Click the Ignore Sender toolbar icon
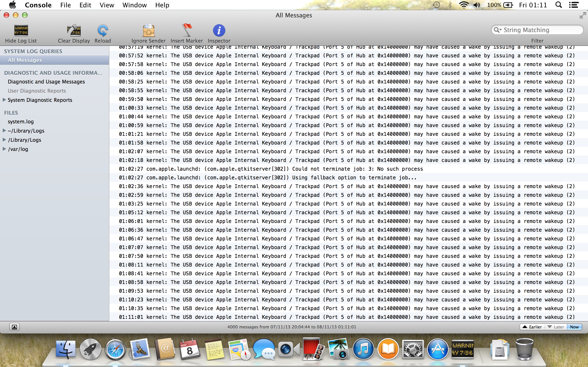This screenshot has width=588, height=367. (148, 30)
